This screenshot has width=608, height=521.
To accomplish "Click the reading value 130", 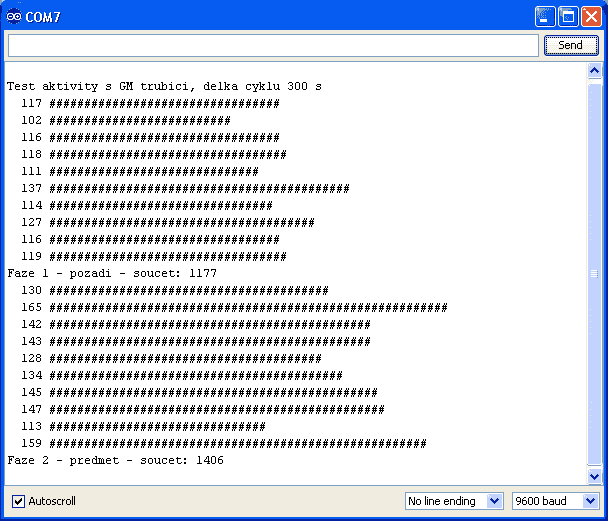I will (31, 290).
